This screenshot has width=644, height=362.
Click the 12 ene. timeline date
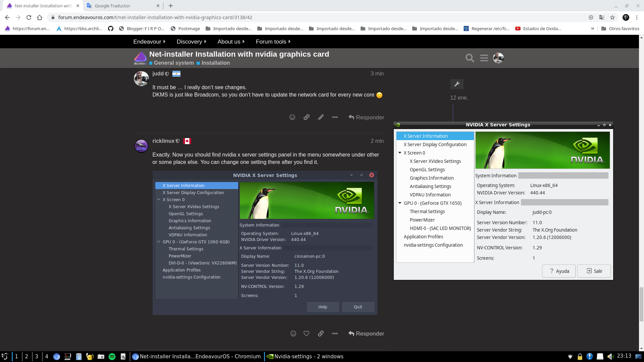[x=459, y=98]
